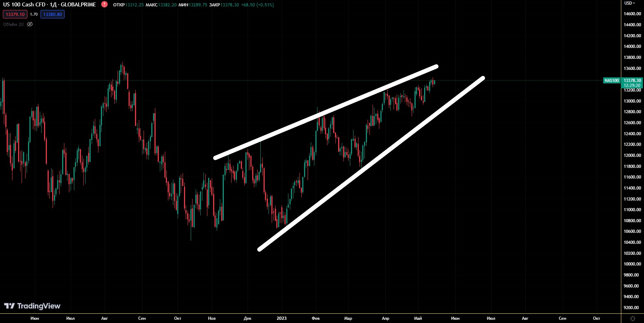644x323 pixels.
Task: Select the Объём 20 indicator label
Action: (x=13, y=24)
